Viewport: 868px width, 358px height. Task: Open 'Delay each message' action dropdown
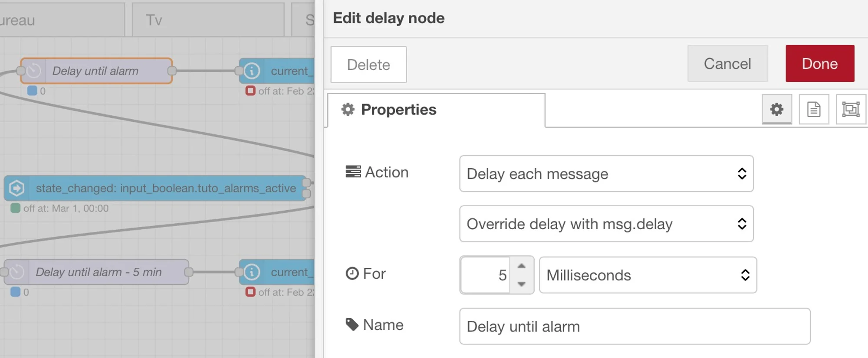click(x=606, y=174)
